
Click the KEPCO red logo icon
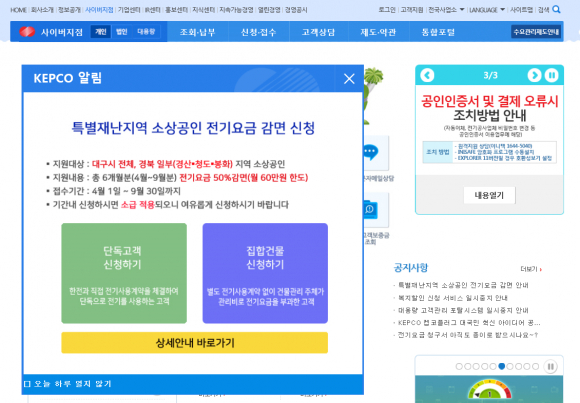(27, 32)
